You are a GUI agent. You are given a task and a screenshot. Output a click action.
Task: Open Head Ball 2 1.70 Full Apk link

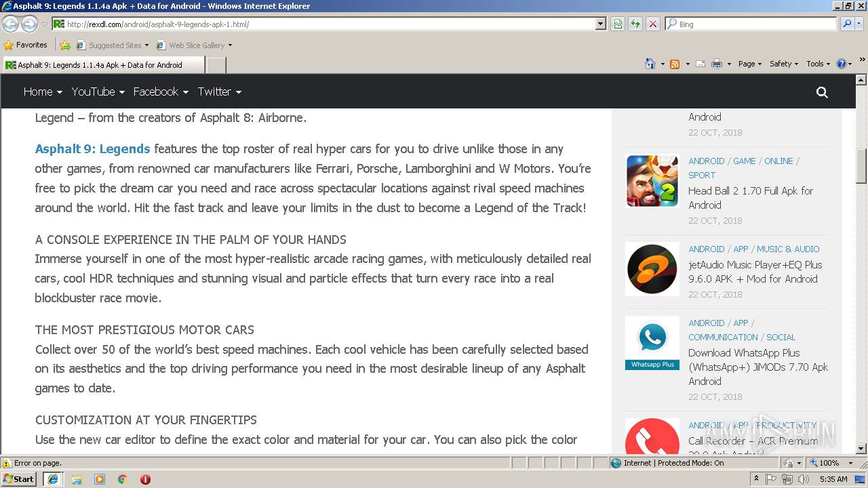pos(751,198)
